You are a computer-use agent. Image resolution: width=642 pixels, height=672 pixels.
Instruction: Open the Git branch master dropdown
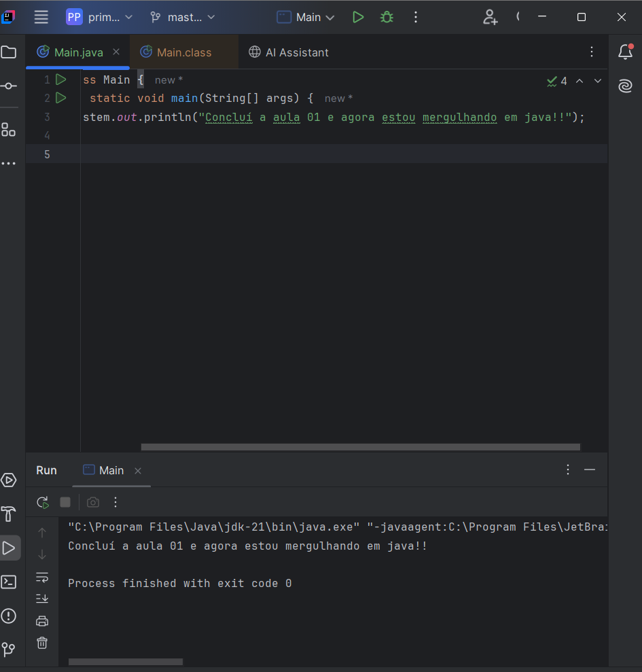tap(183, 17)
